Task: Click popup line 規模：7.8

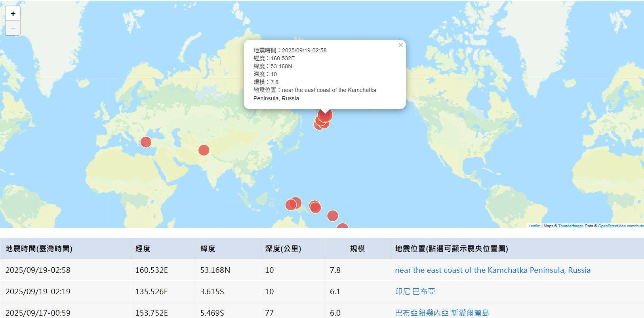Action: point(266,82)
